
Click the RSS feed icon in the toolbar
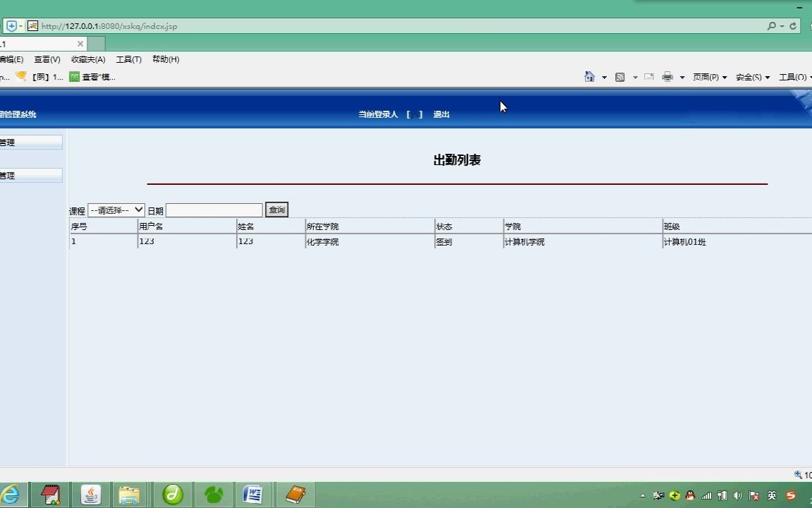(x=620, y=77)
